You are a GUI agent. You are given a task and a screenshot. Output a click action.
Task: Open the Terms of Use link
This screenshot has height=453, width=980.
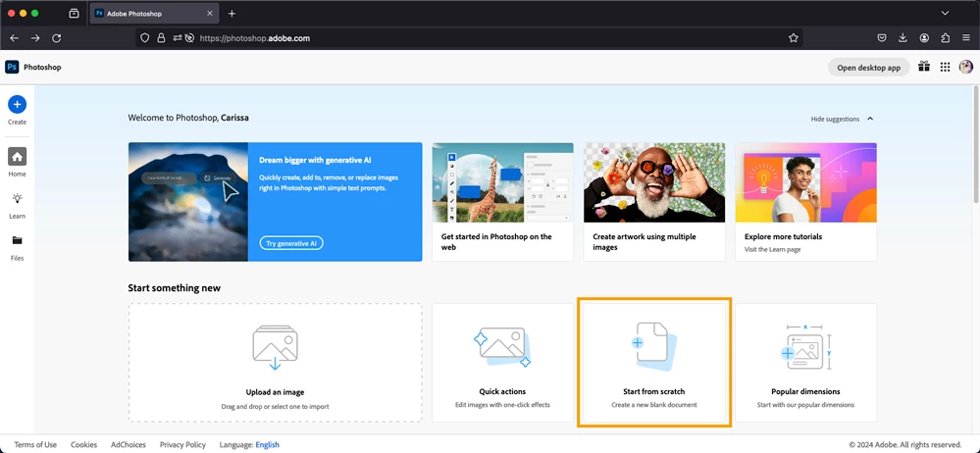coord(35,445)
